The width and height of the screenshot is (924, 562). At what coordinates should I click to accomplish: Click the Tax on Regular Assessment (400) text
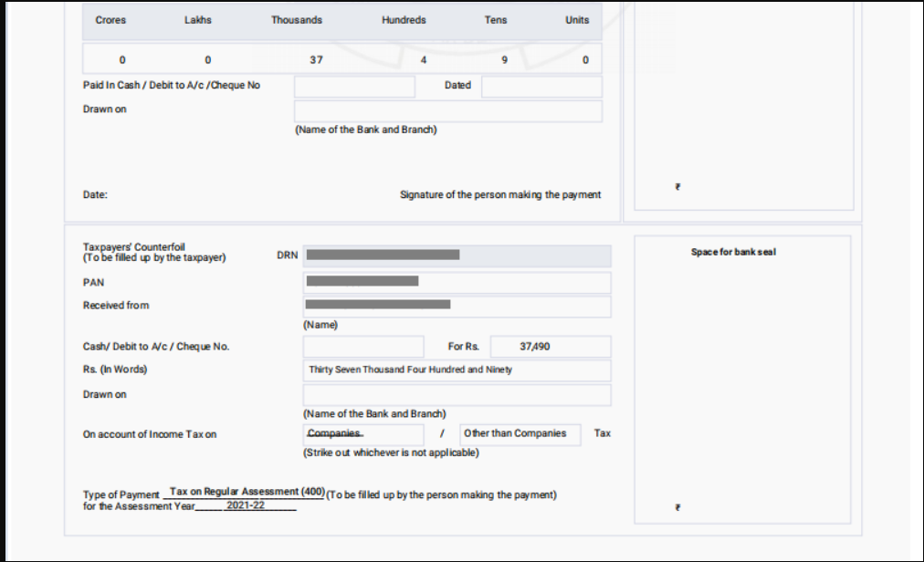click(x=247, y=492)
